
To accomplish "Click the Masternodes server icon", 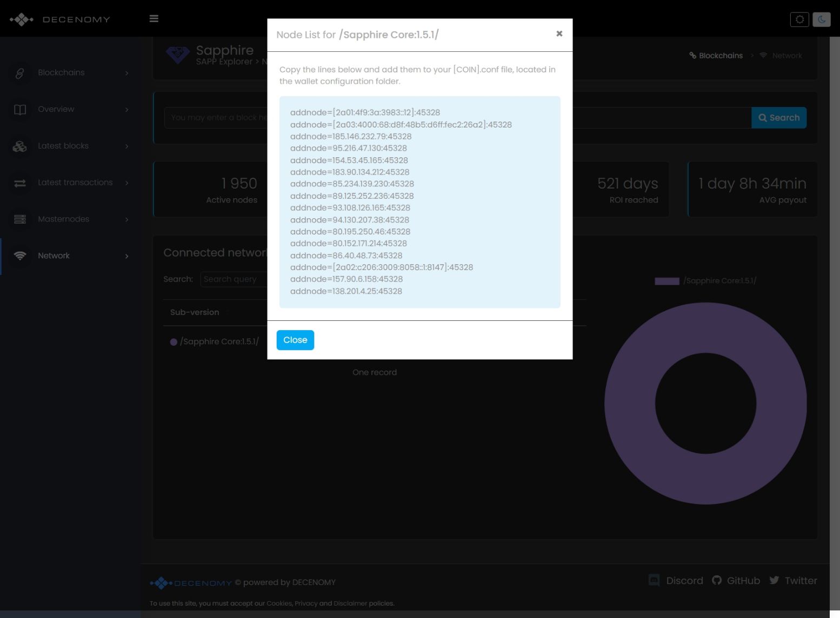I will coord(20,219).
